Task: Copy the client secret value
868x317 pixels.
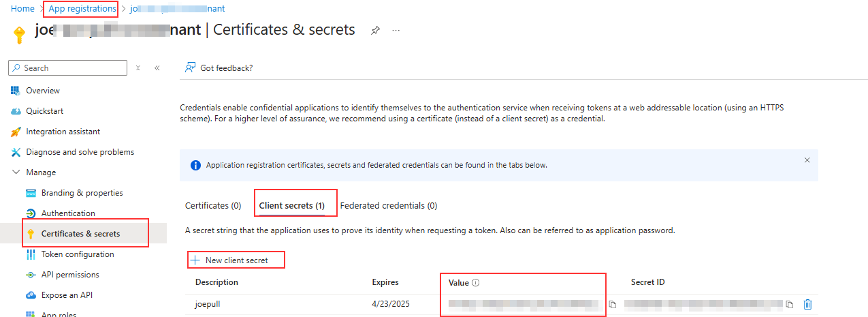Action: tap(613, 305)
